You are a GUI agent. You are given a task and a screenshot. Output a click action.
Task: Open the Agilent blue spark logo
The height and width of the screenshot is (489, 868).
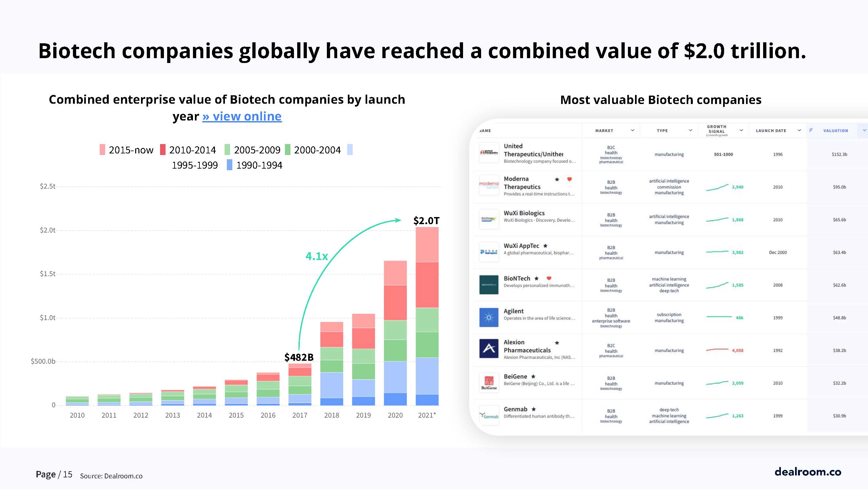coord(489,317)
